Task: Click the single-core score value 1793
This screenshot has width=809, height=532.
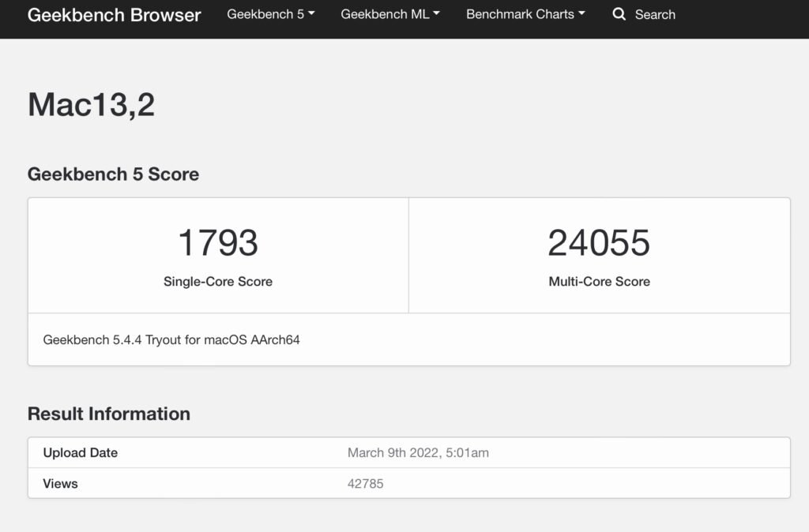Action: coord(218,242)
